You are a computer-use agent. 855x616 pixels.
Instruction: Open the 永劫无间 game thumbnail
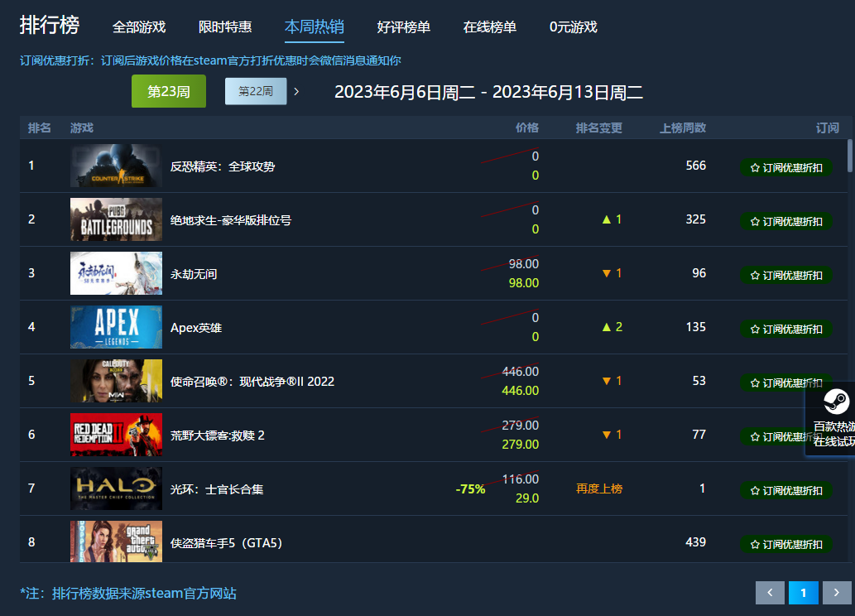point(116,272)
